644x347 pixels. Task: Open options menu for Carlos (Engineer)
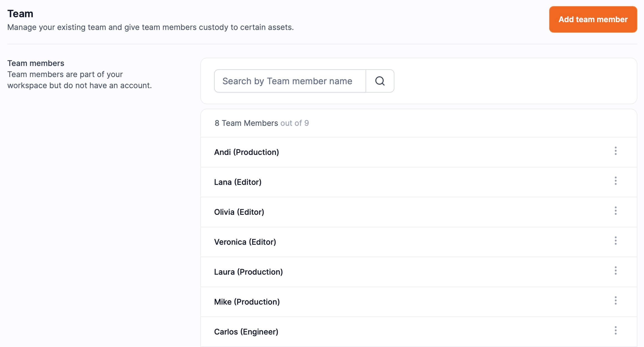(x=615, y=331)
